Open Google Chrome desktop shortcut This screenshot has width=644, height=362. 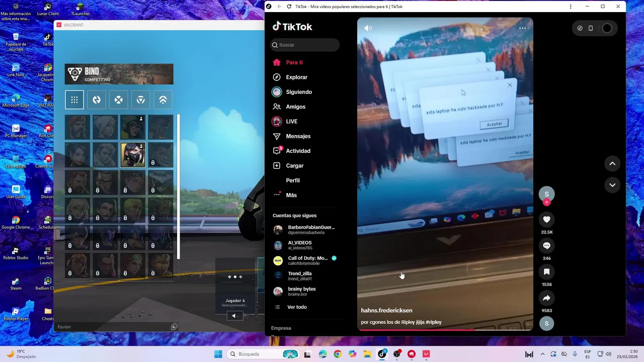[16, 223]
